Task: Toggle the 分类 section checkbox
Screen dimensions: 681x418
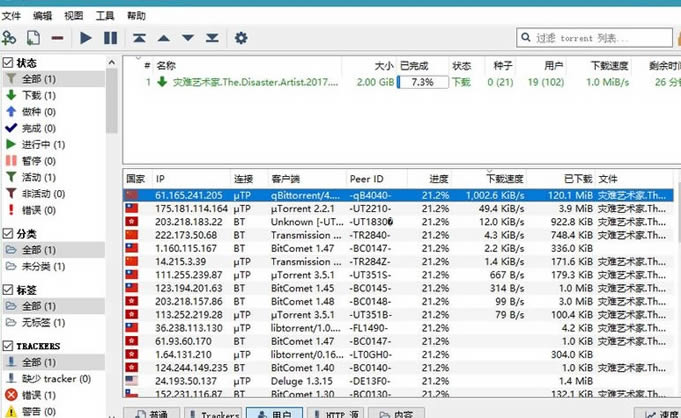Action: [8, 234]
